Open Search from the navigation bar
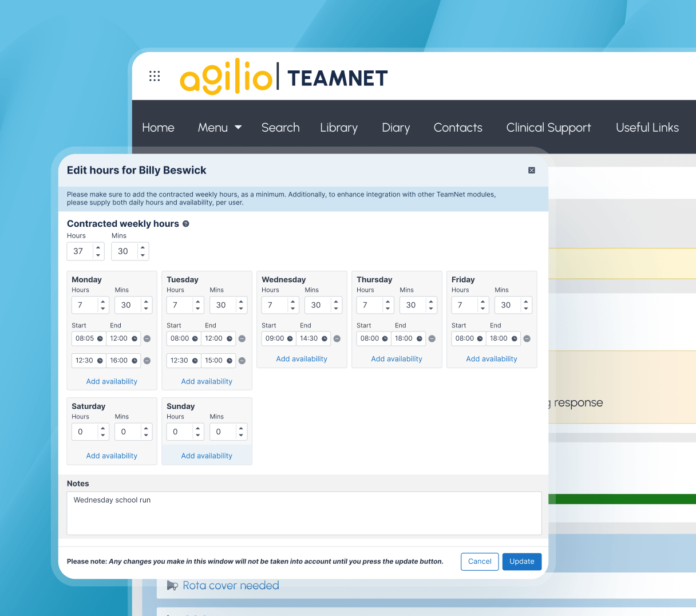The image size is (696, 616). [x=280, y=128]
